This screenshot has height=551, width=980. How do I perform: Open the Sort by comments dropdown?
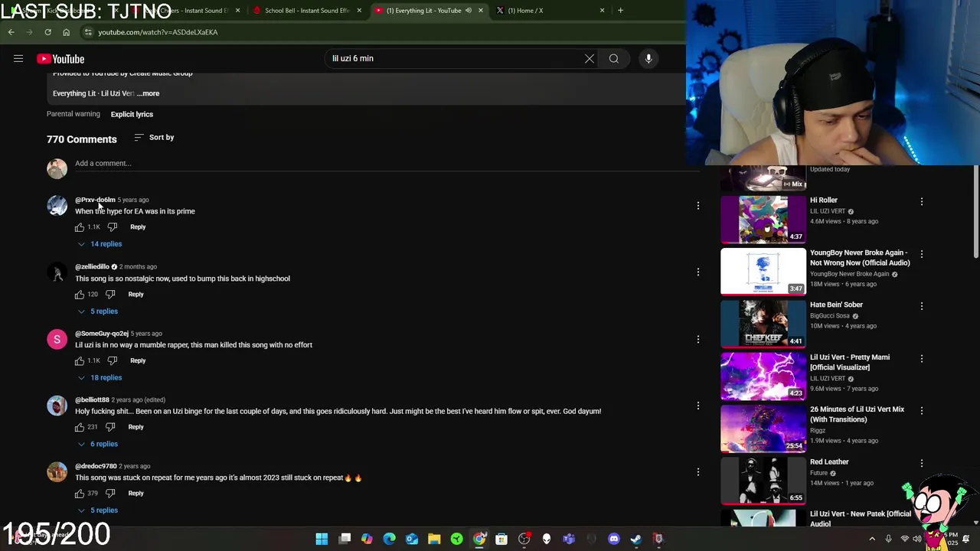pos(154,138)
